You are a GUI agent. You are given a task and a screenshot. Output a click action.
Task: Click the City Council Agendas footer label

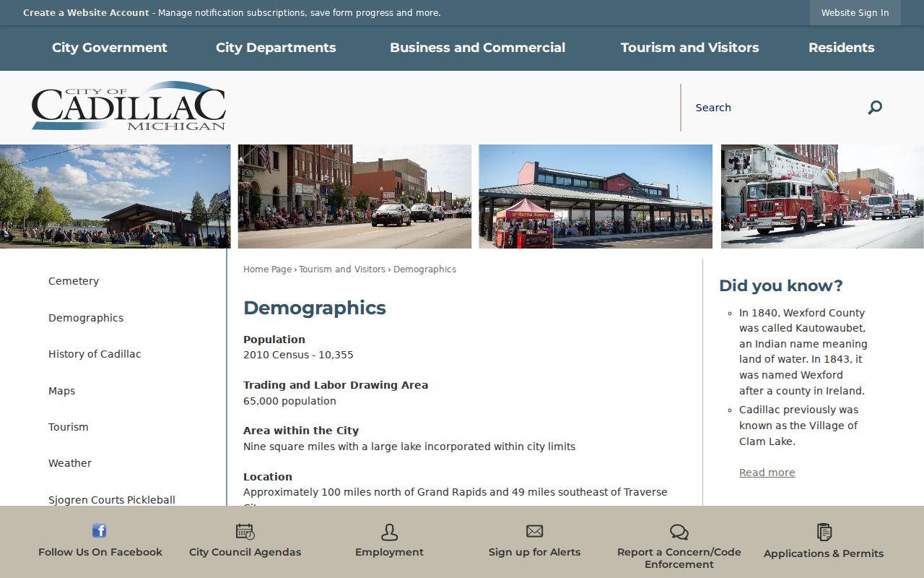(245, 552)
